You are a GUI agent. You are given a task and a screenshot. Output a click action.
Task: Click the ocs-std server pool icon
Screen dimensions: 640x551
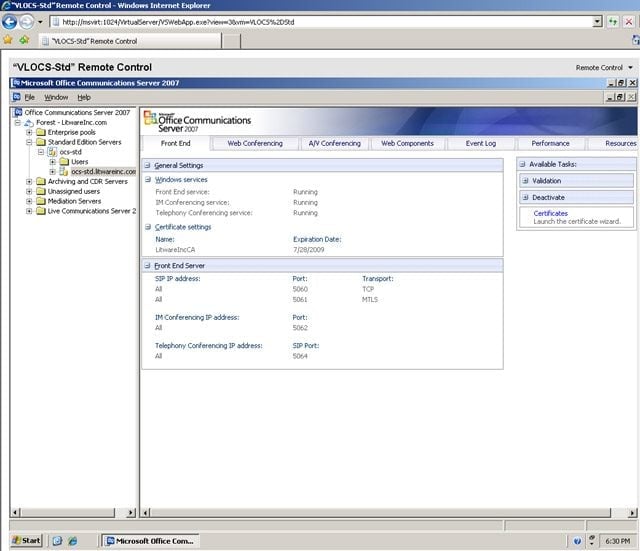tap(52, 152)
